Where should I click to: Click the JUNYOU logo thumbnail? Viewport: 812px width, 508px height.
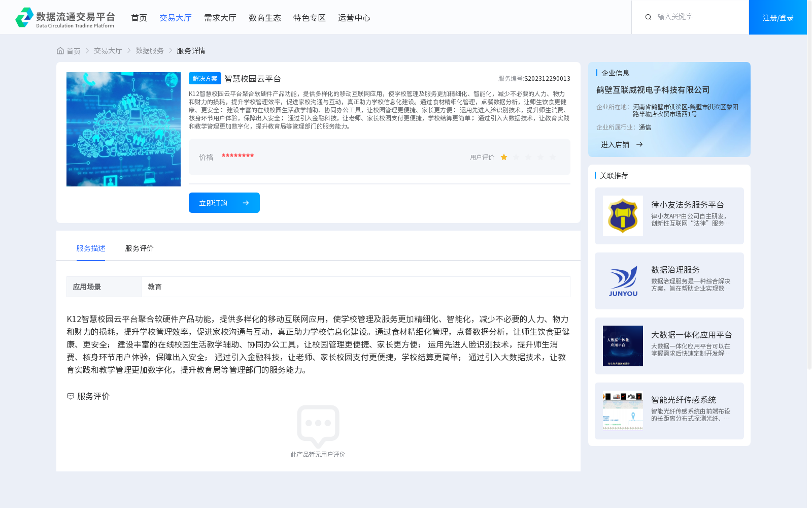623,281
